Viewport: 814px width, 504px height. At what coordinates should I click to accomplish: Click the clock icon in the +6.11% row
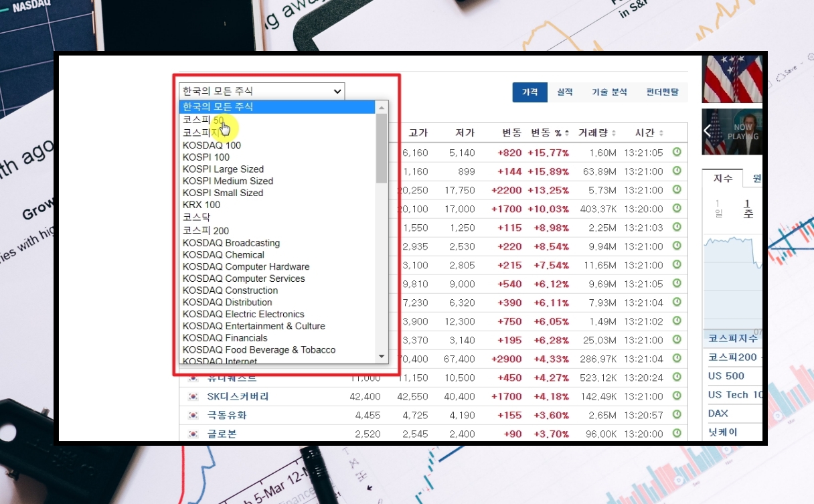click(x=677, y=303)
